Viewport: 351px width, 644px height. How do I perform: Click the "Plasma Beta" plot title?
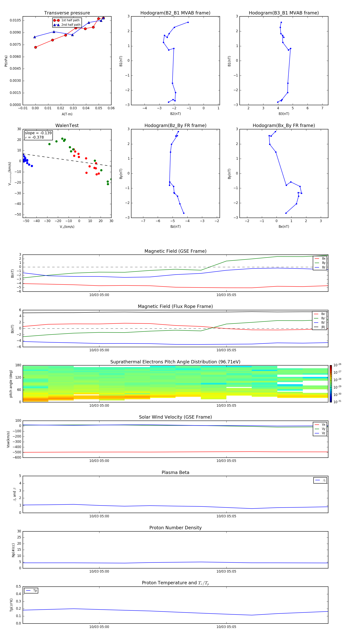point(175,473)
